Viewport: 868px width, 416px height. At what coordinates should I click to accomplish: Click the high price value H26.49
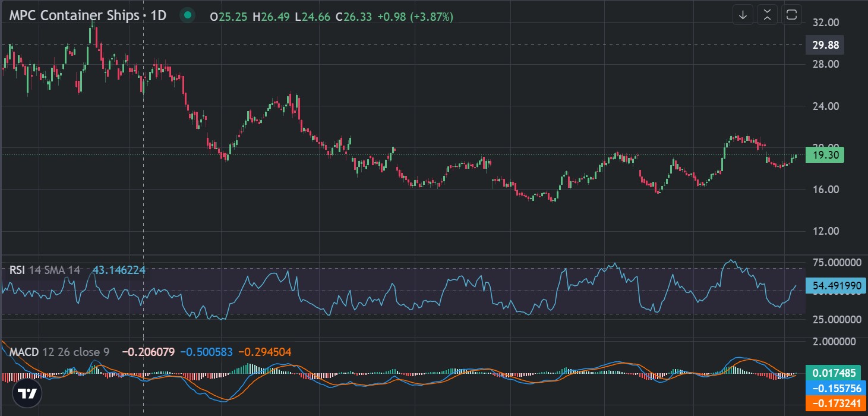pos(270,17)
